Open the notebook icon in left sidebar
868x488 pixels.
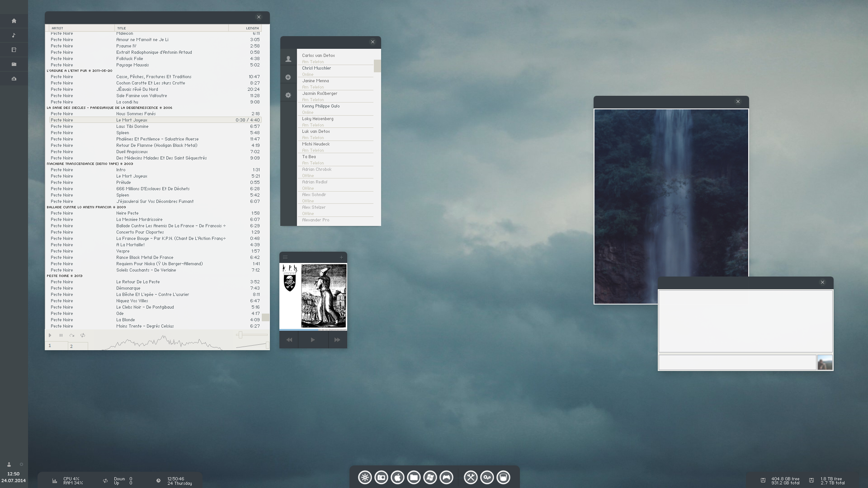[14, 50]
